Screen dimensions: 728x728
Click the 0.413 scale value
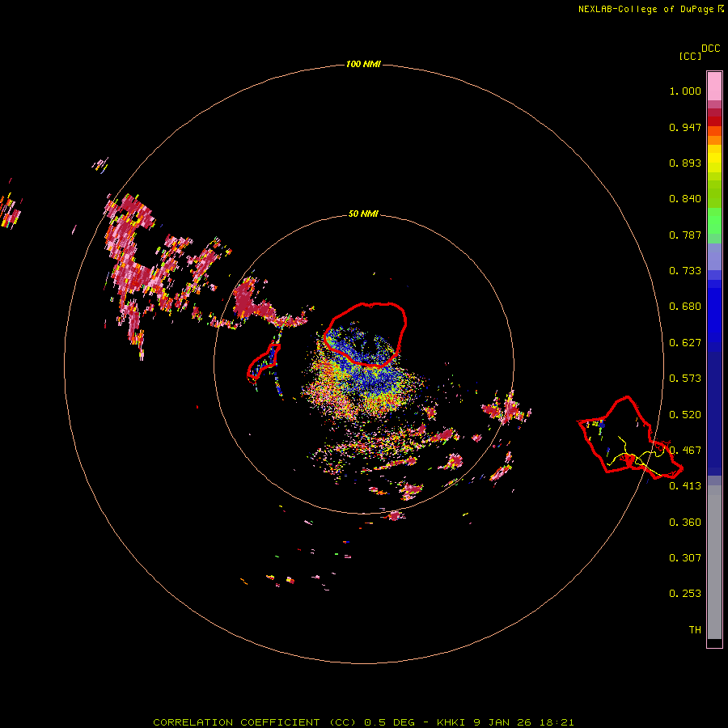pos(685,486)
